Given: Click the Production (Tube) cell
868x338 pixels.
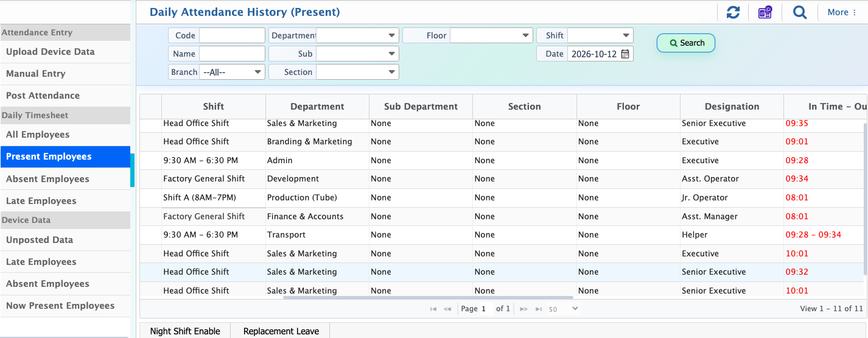Looking at the screenshot, I should point(317,198).
